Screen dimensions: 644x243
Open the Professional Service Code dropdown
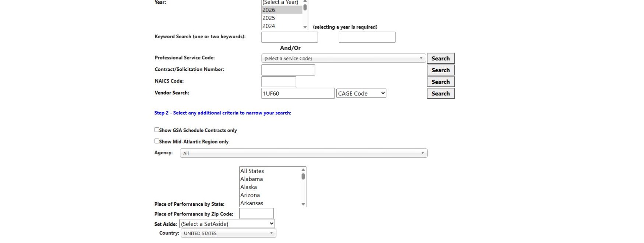point(343,58)
